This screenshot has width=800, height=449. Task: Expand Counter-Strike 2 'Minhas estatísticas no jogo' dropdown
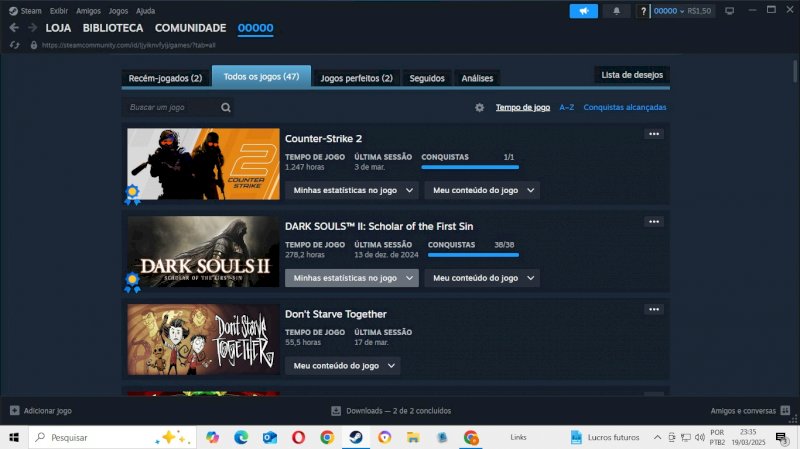351,190
